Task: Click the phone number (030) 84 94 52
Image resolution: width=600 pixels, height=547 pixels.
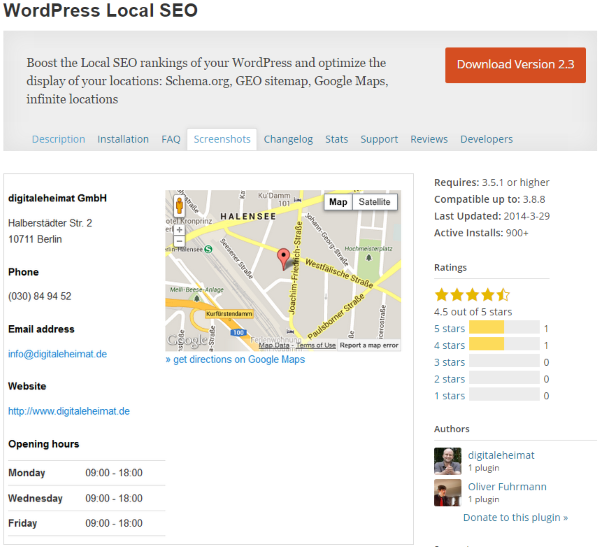Action: point(40,296)
